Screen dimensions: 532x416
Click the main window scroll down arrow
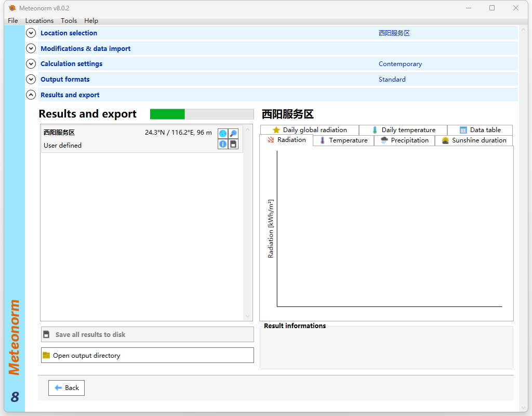pos(523,408)
